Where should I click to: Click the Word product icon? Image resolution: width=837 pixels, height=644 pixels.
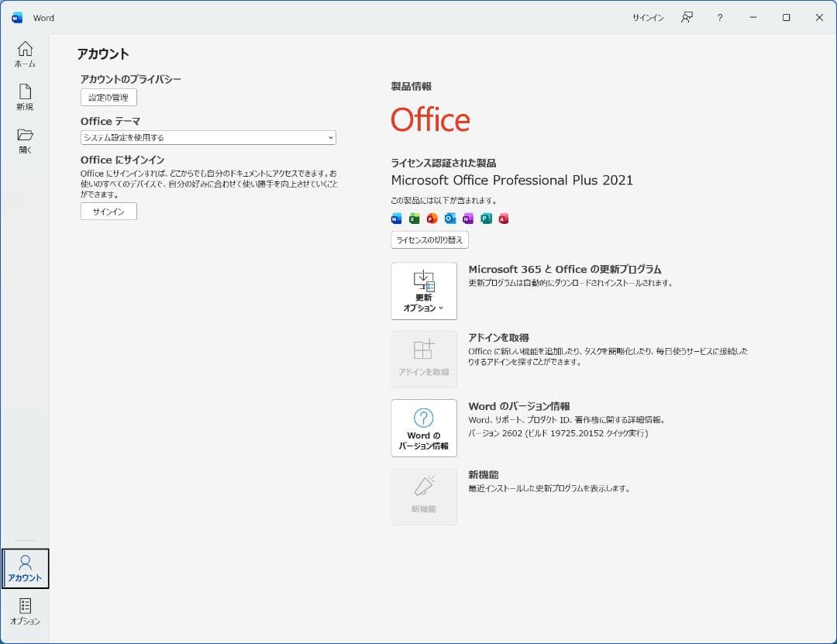pos(396,219)
